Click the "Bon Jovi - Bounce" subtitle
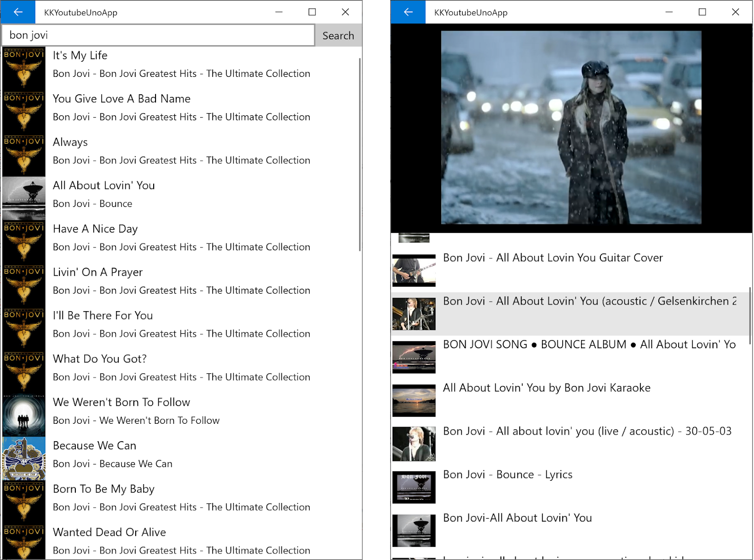 (x=92, y=204)
